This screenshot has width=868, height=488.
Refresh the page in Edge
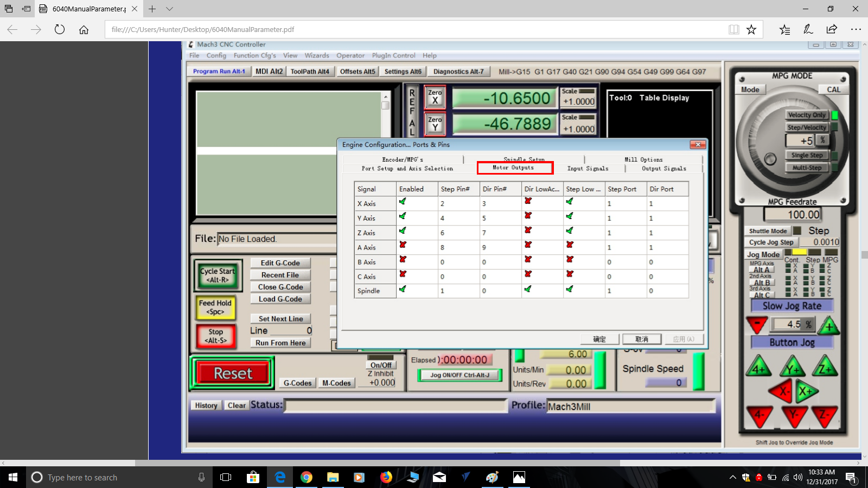click(60, 29)
